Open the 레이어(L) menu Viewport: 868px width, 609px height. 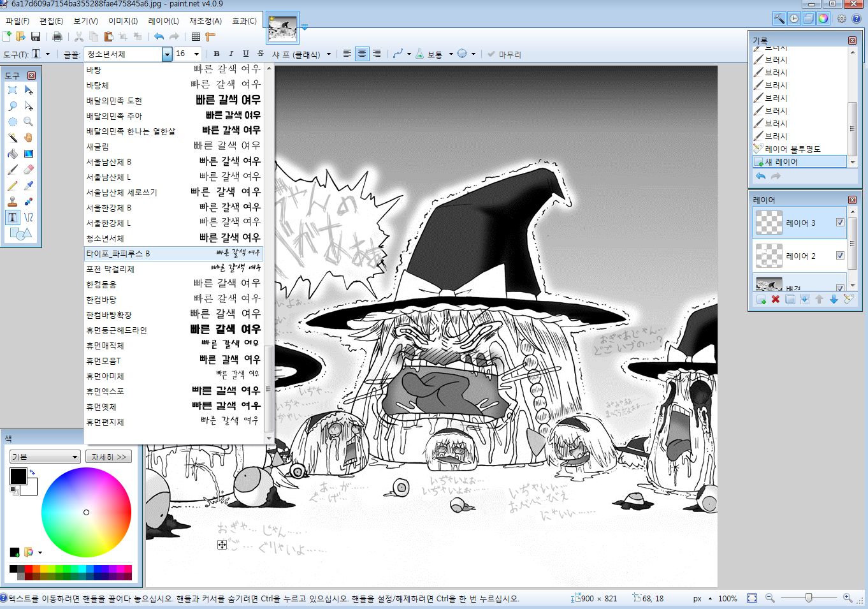(163, 21)
